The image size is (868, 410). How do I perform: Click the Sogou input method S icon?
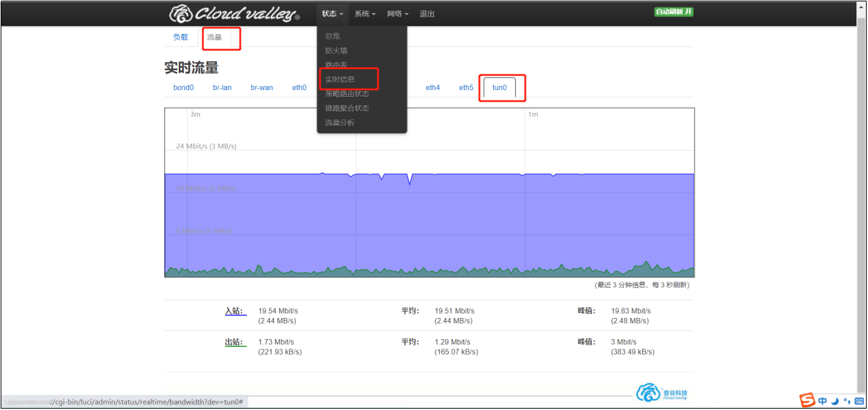pos(807,400)
